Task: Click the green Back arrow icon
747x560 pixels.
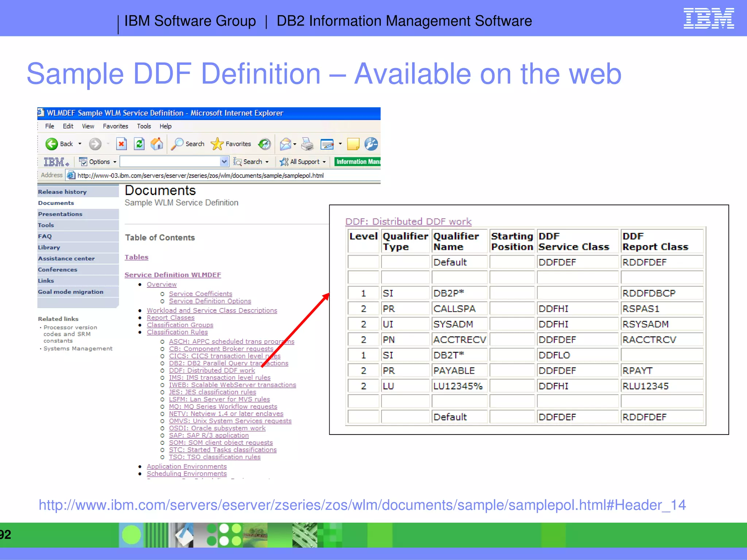Action: pos(51,144)
